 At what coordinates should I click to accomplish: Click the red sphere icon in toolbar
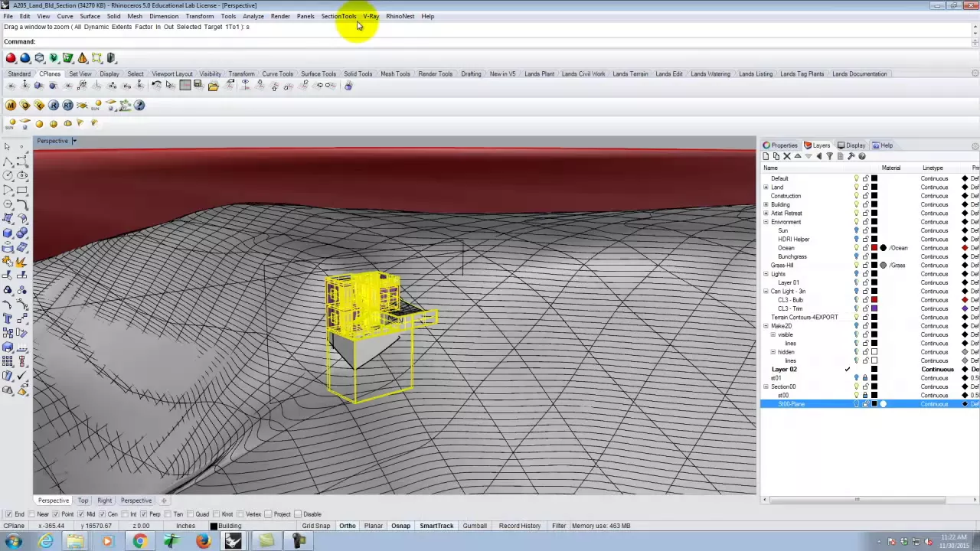11,58
